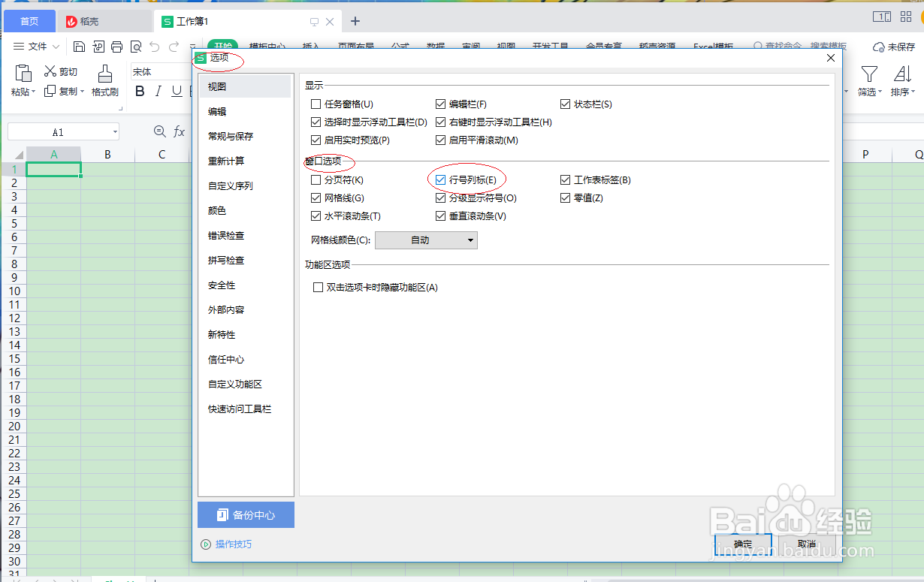Image resolution: width=924 pixels, height=582 pixels.
Task: Switch to the 稻壳 tab
Action: coord(104,21)
